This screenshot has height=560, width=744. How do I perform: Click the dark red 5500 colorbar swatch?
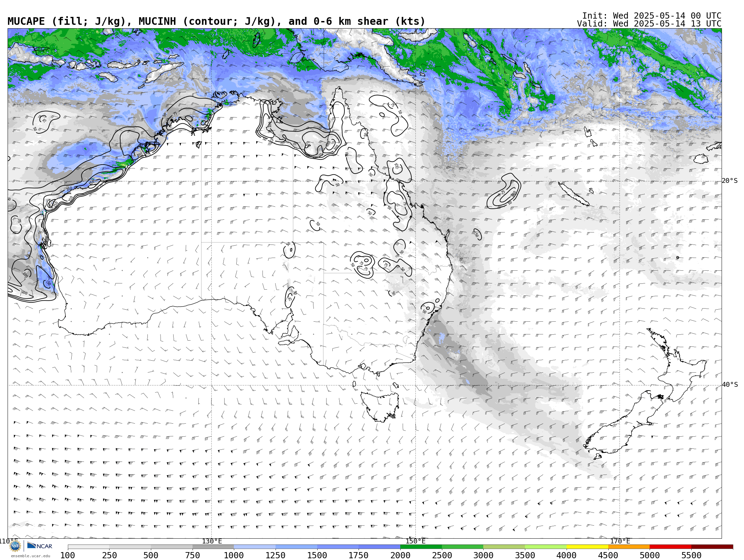[712, 547]
